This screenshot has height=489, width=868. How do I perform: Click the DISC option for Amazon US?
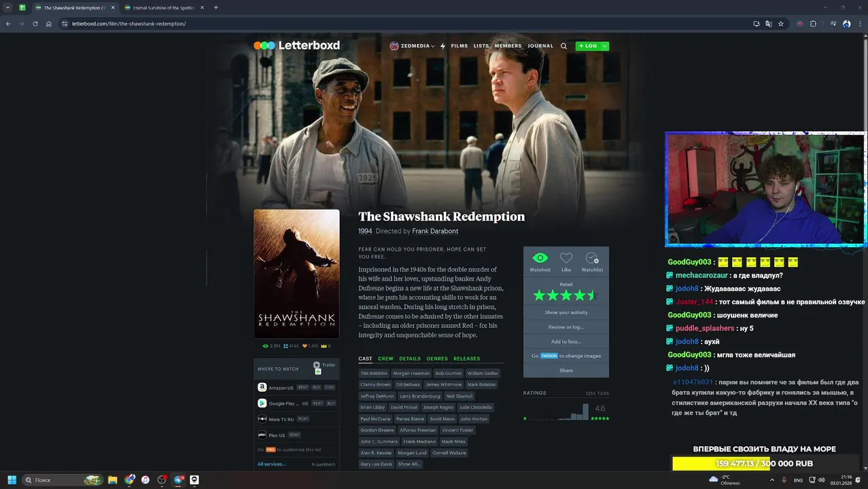coord(330,387)
